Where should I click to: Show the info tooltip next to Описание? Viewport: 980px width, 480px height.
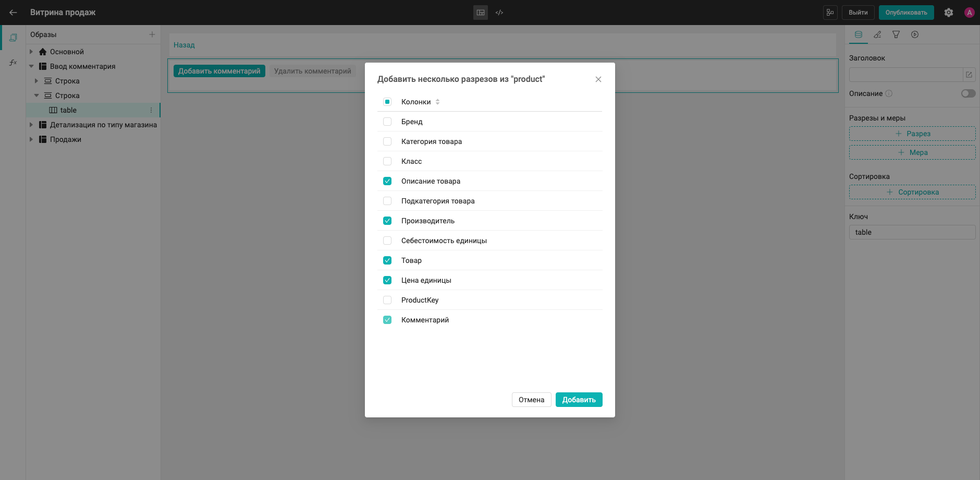(x=889, y=93)
